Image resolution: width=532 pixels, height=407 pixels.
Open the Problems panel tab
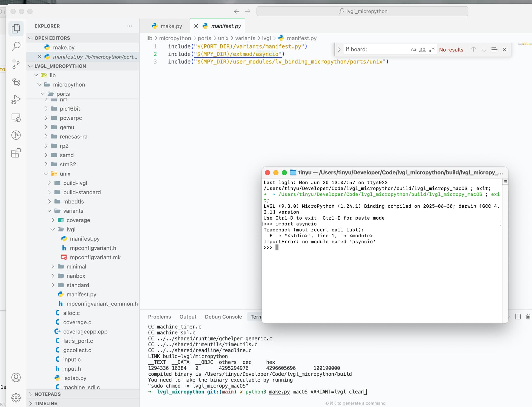tap(159, 317)
